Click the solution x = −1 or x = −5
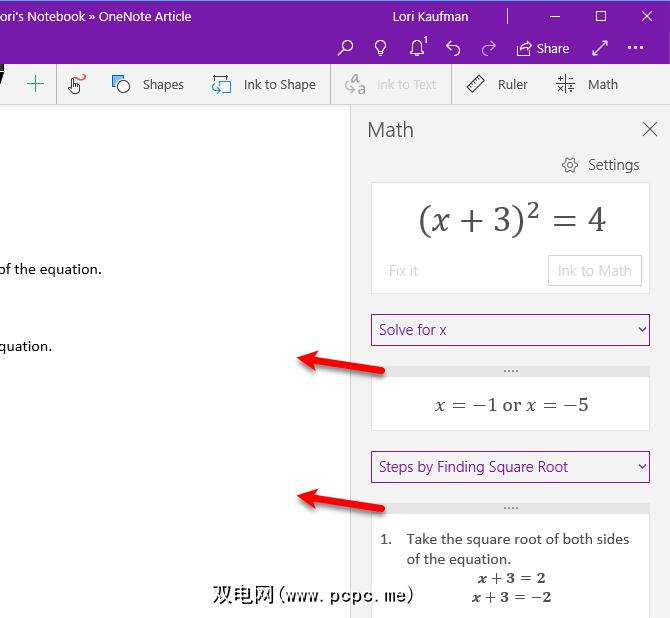Viewport: 670px width, 618px height. point(511,405)
